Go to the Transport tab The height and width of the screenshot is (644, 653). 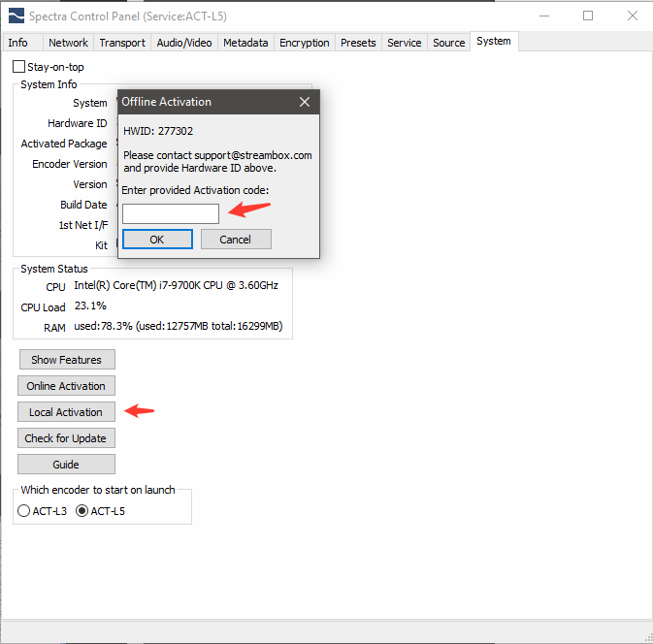coord(122,43)
